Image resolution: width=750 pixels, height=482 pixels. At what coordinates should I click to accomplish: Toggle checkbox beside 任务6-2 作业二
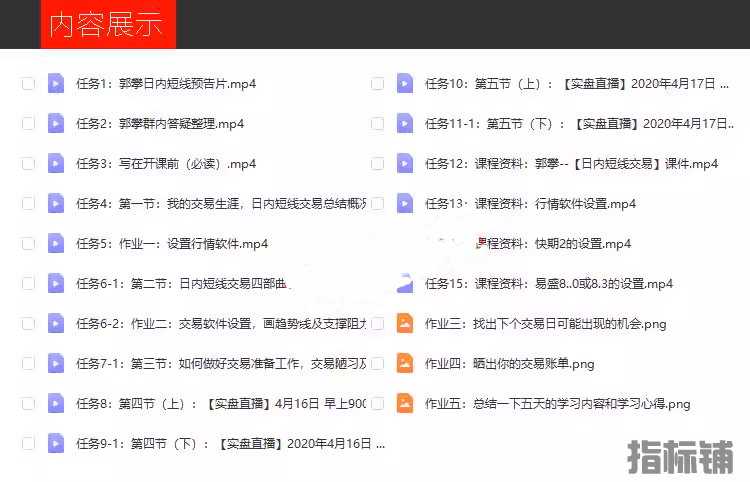(x=28, y=323)
